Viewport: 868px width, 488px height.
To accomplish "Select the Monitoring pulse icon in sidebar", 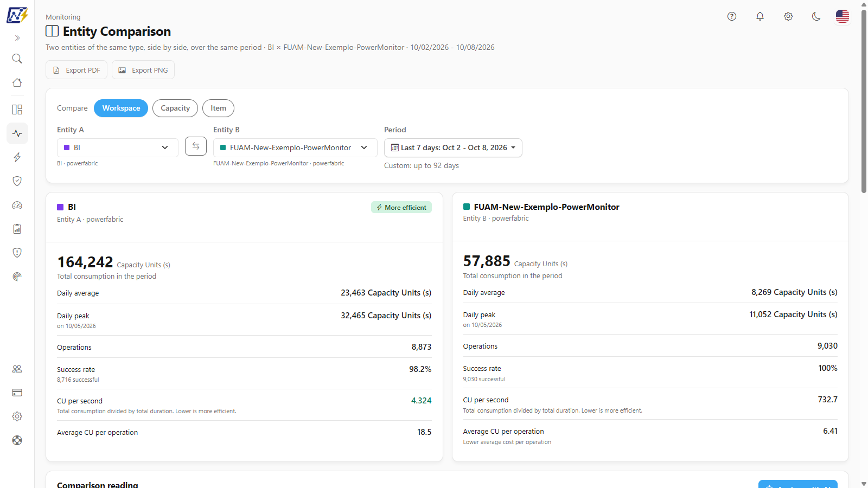I will [x=17, y=133].
